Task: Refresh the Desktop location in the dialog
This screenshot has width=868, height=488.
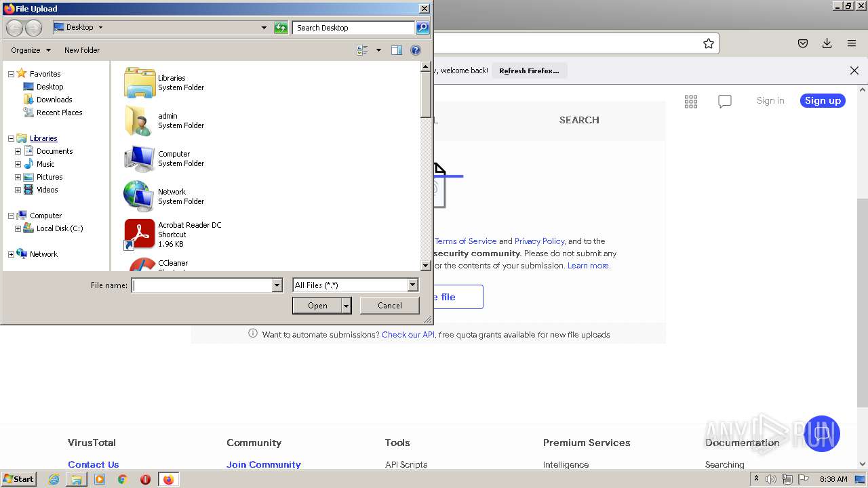Action: click(281, 28)
